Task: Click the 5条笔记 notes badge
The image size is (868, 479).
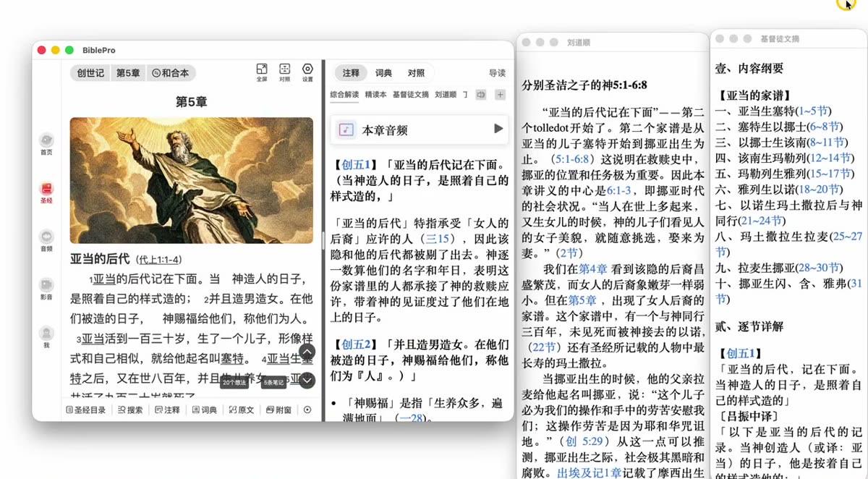Action: [x=273, y=382]
